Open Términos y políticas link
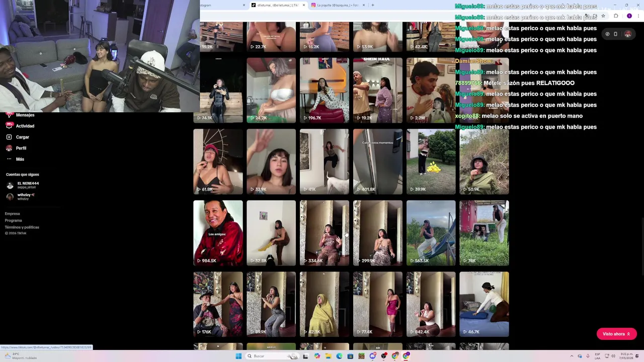 22,227
